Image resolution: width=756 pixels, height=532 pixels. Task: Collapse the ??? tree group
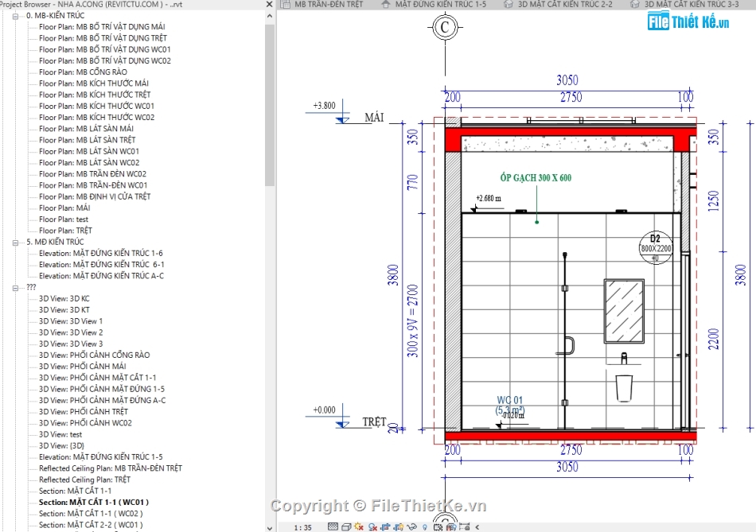click(15, 288)
